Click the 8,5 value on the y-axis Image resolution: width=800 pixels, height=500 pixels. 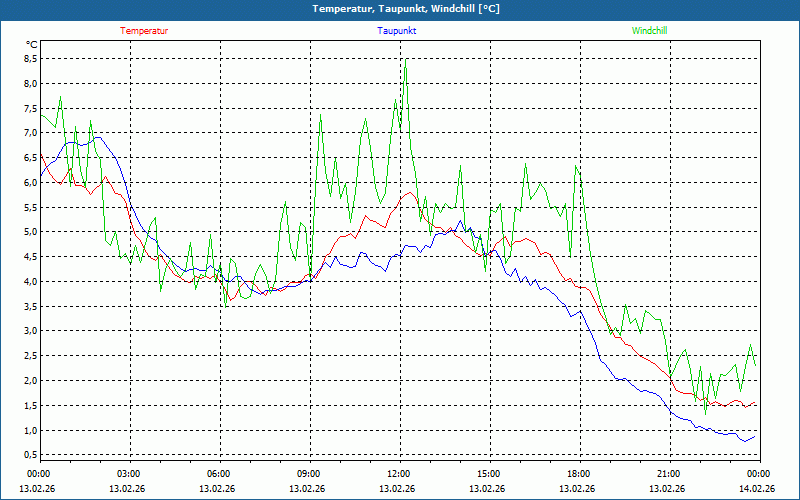point(29,58)
